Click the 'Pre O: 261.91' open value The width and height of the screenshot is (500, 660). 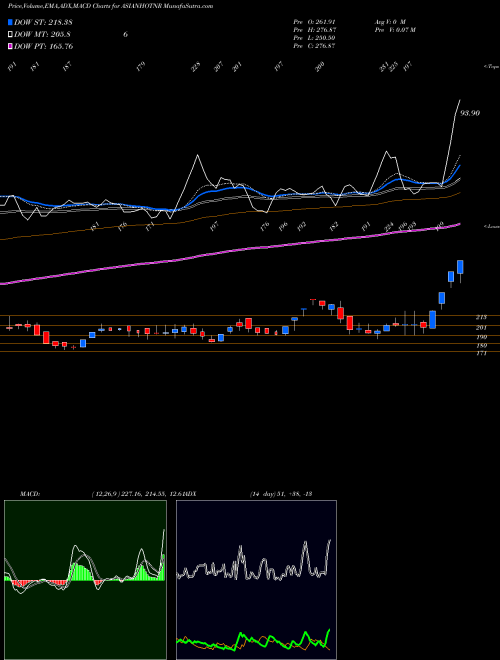pyautogui.click(x=314, y=21)
